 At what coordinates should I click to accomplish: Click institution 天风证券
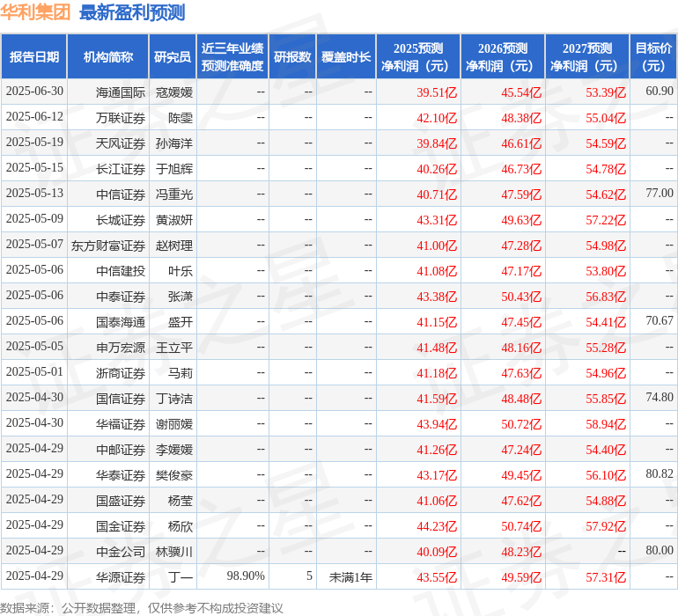click(x=121, y=143)
